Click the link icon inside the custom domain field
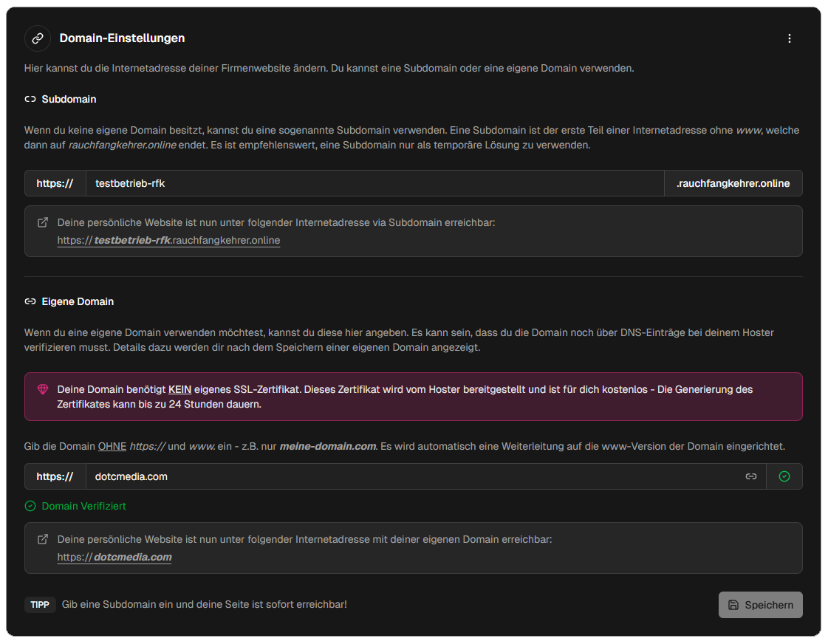Viewport: 828px width, 644px height. coord(751,476)
